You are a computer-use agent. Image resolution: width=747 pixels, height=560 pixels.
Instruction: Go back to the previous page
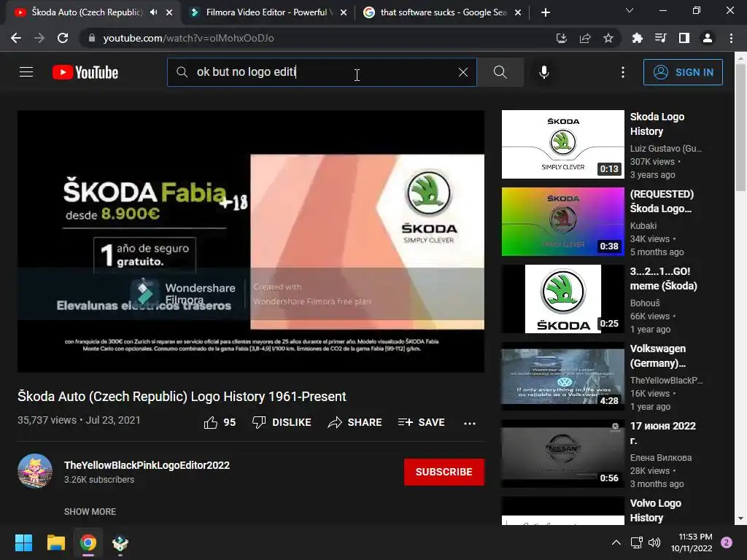(16, 38)
